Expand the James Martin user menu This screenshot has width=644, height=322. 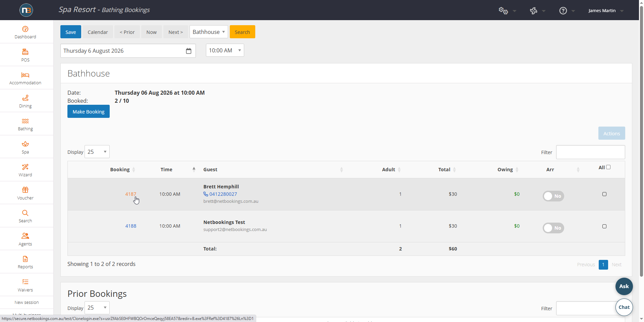coord(606,11)
